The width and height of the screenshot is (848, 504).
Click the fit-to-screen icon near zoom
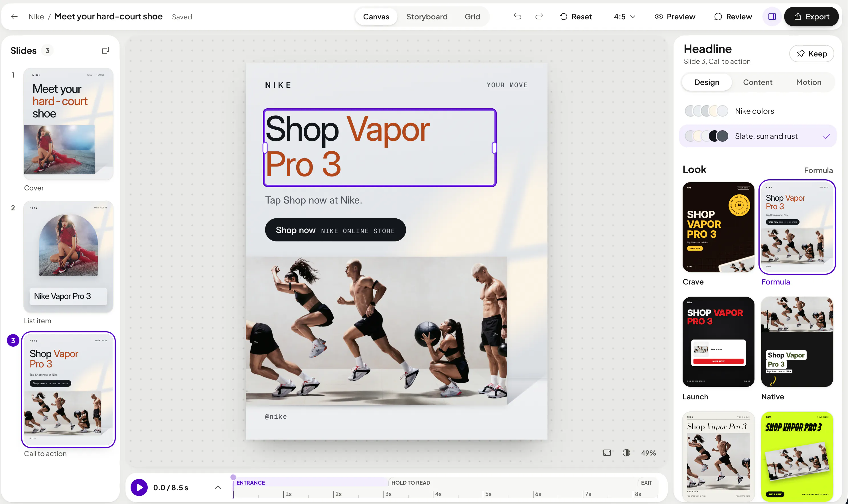tap(607, 453)
